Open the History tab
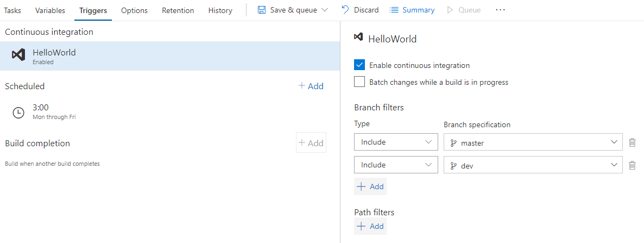 click(220, 10)
